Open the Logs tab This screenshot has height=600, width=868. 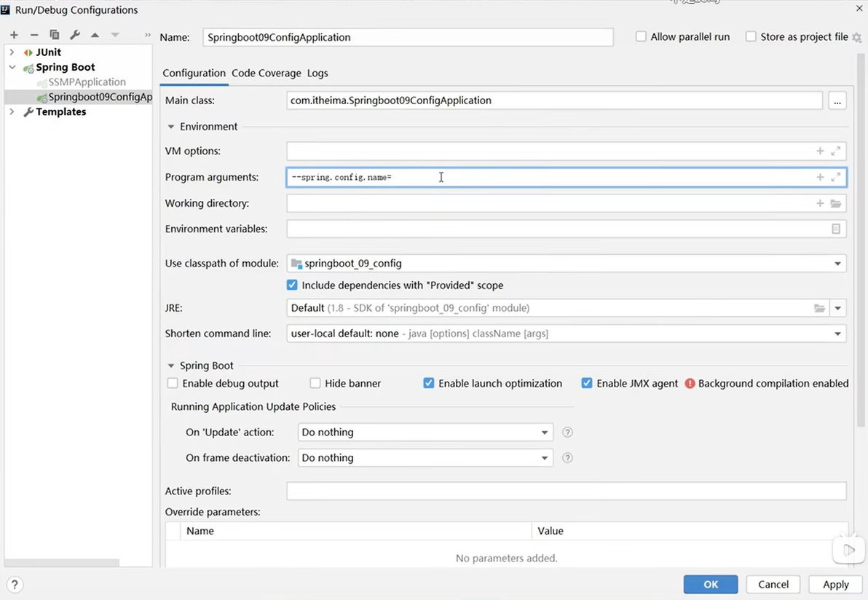click(317, 73)
